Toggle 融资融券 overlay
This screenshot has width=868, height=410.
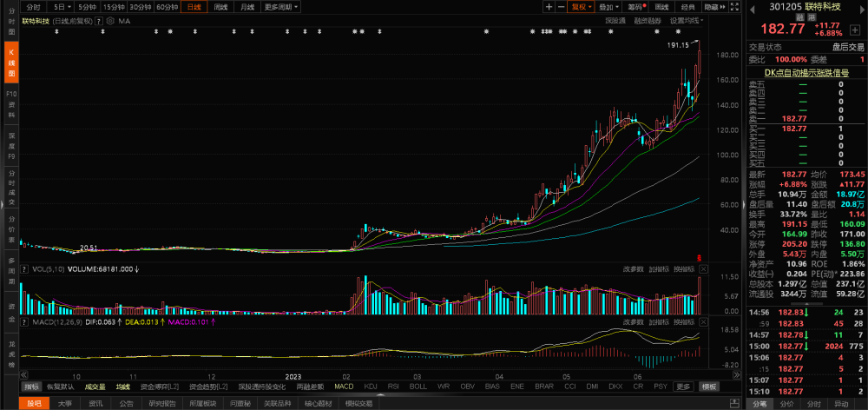click(x=648, y=21)
